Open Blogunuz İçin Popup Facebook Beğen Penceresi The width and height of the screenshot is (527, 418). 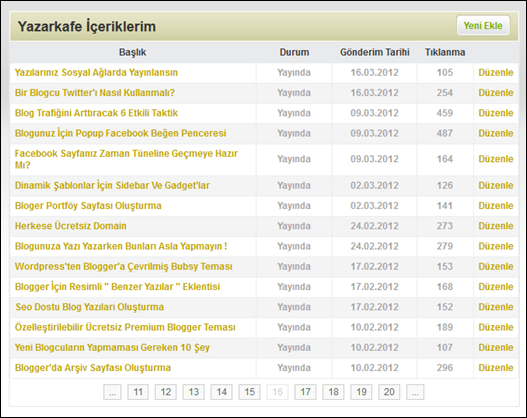tap(120, 133)
